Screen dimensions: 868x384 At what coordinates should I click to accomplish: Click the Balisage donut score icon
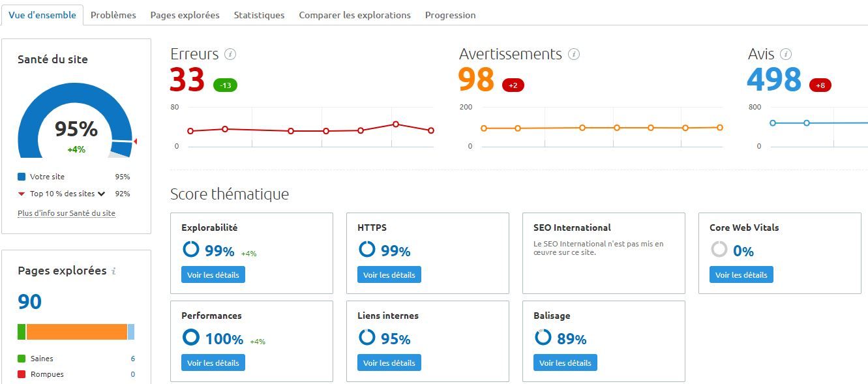point(543,338)
